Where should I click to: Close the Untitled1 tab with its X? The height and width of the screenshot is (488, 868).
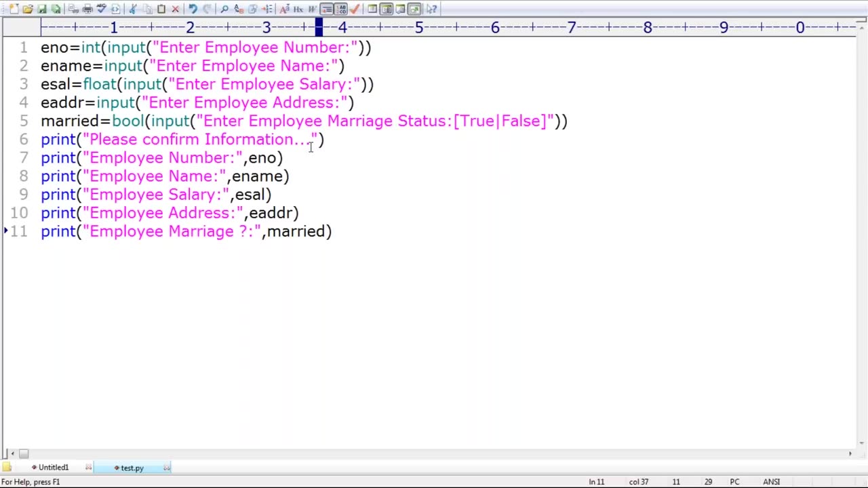tap(88, 468)
